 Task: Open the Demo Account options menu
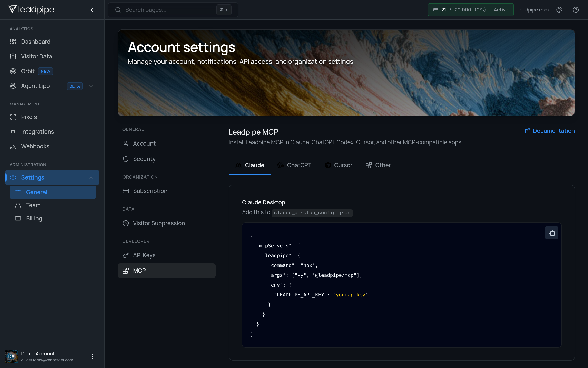pos(92,357)
